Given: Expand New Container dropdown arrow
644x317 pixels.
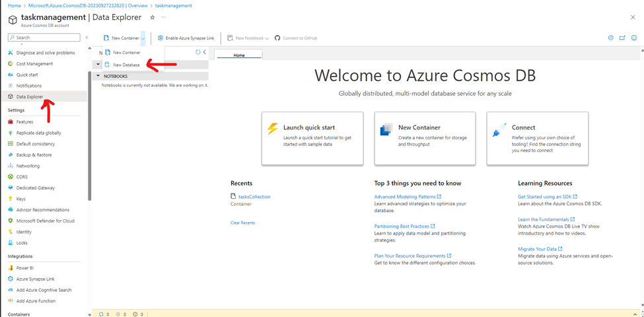Looking at the screenshot, I should pyautogui.click(x=143, y=38).
